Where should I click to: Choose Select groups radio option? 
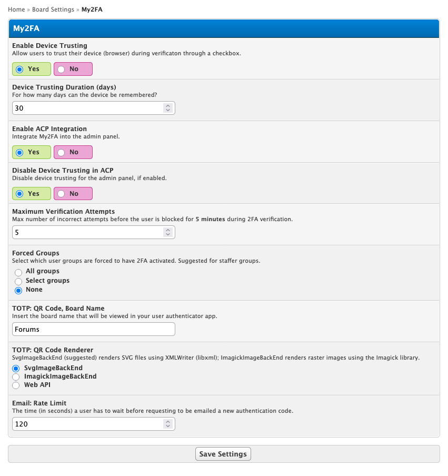pos(18,281)
